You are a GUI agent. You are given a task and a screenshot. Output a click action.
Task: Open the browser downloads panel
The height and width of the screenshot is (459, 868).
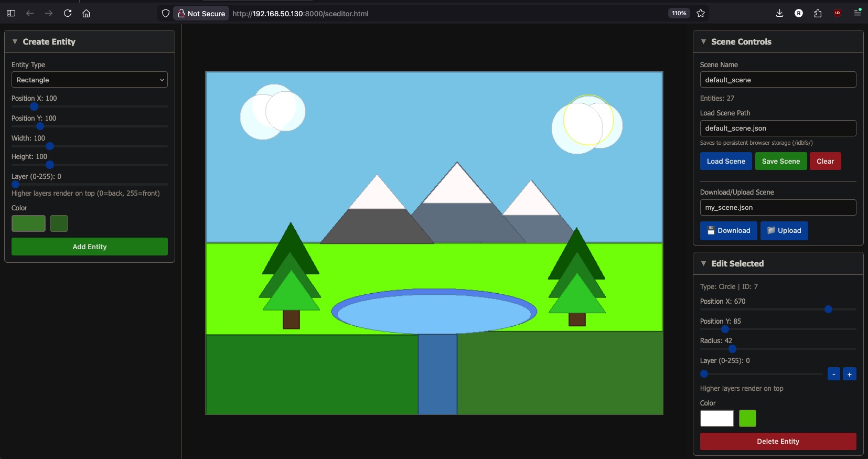coord(780,13)
